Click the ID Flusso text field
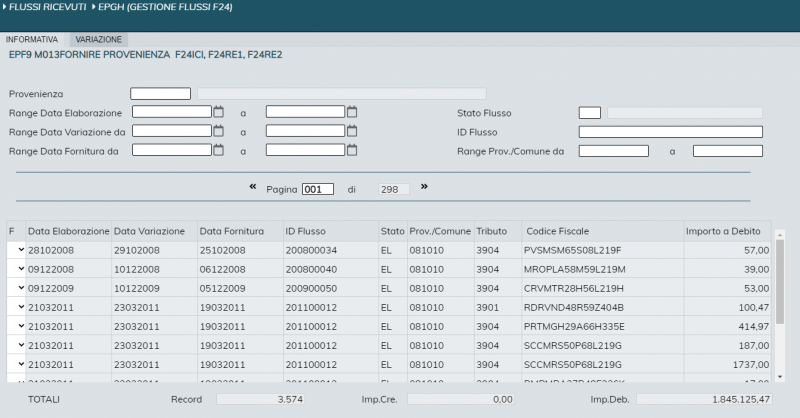800x418 pixels. tap(670, 132)
